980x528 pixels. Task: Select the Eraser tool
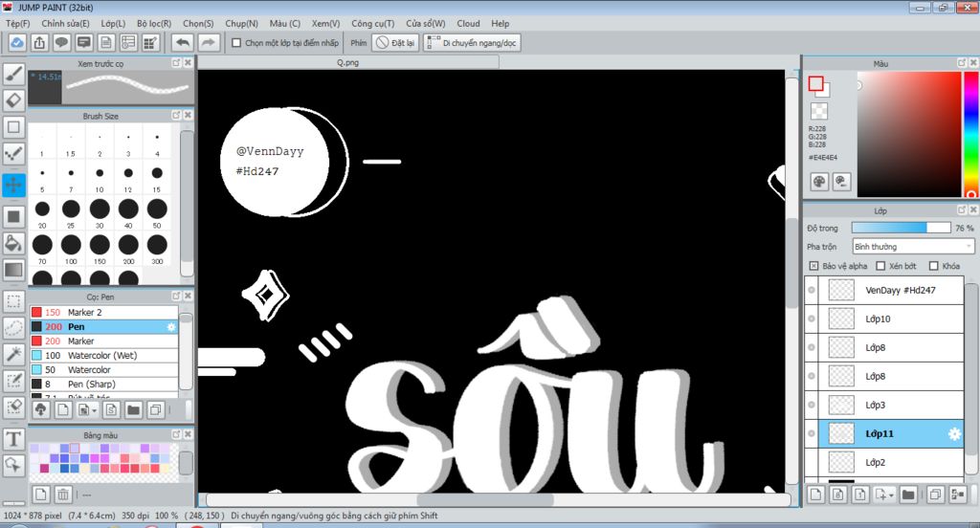[x=13, y=100]
